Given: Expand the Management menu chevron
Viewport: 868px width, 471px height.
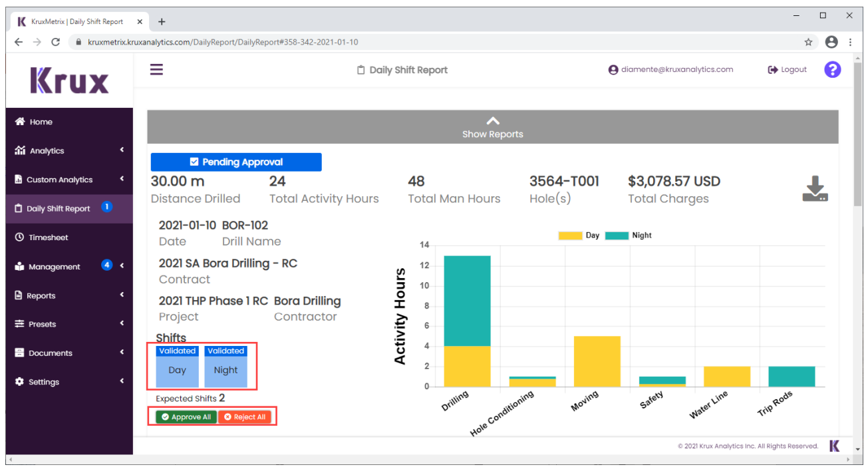Looking at the screenshot, I should [122, 265].
